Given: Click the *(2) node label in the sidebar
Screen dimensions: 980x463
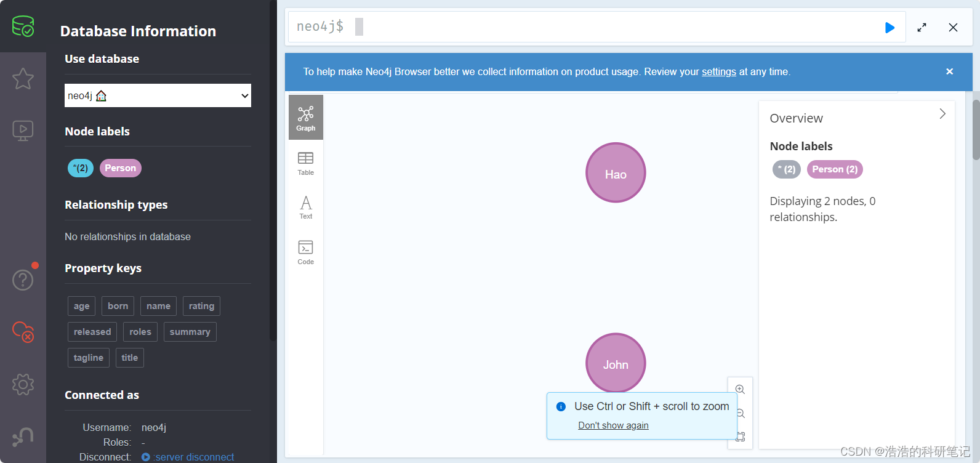Looking at the screenshot, I should (x=81, y=168).
